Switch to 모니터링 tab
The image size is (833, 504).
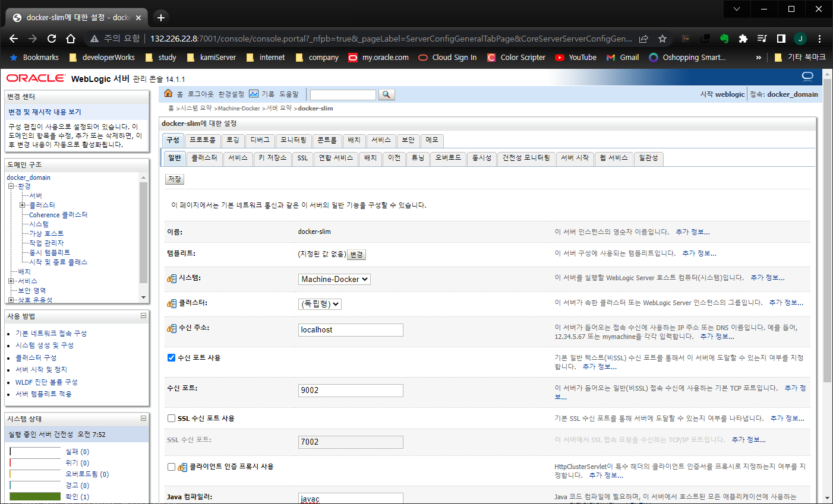click(x=294, y=140)
